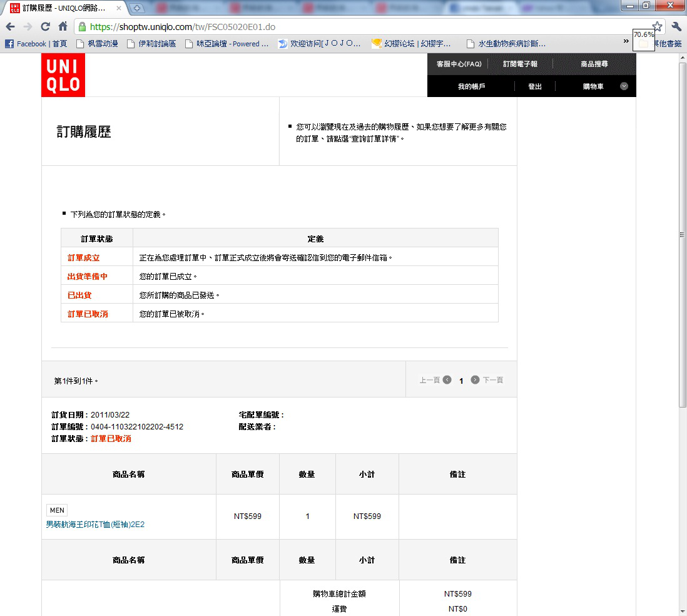The width and height of the screenshot is (687, 616).
Task: Open the wrench settings menu
Action: coord(676,27)
